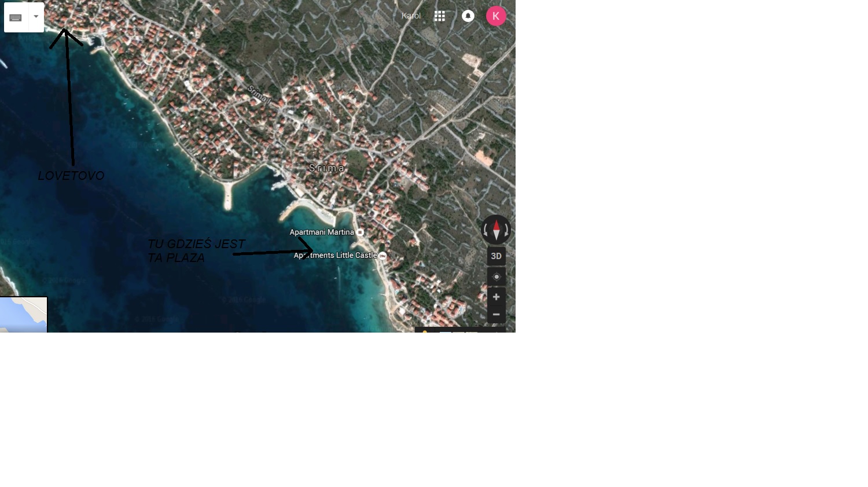This screenshot has height=487, width=868.
Task: Switch to map view via bottom-left thumbnail
Action: click(x=23, y=315)
